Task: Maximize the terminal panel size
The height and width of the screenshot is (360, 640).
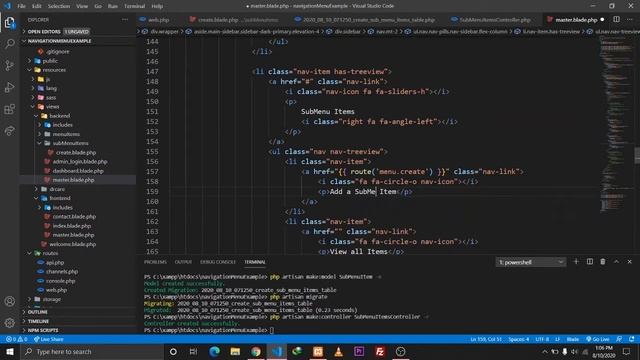Action: coord(616,262)
